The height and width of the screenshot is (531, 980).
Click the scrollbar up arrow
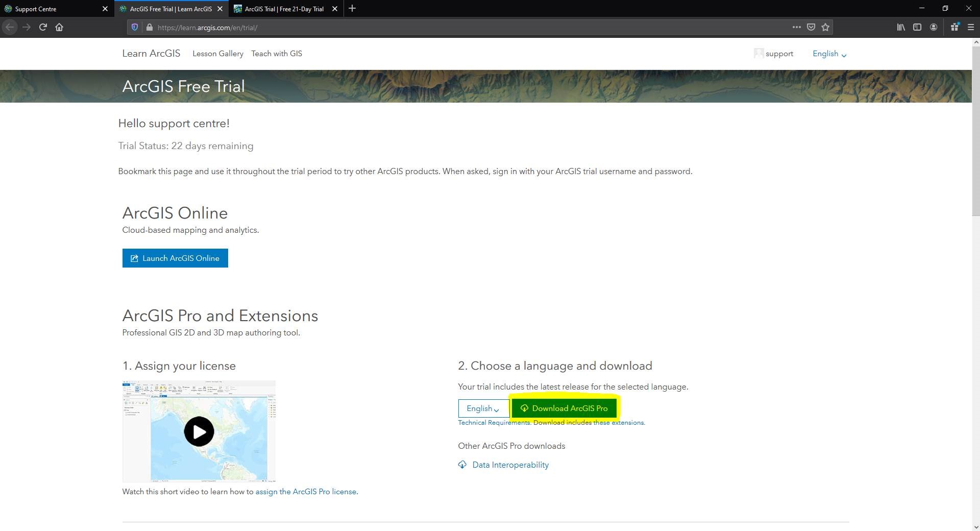pyautogui.click(x=975, y=43)
